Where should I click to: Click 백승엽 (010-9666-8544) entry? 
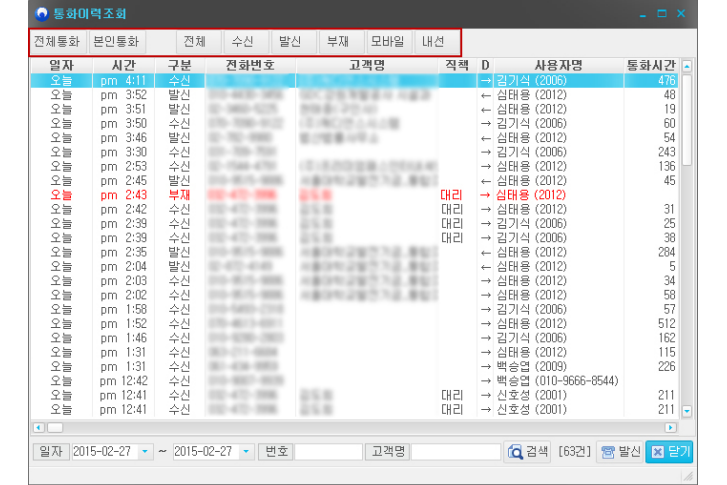click(558, 381)
